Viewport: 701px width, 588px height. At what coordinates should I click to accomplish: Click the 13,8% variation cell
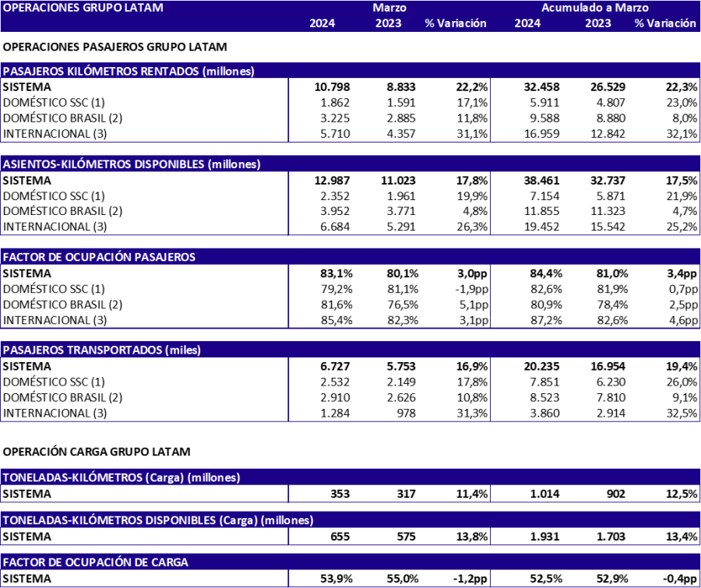coord(472,536)
